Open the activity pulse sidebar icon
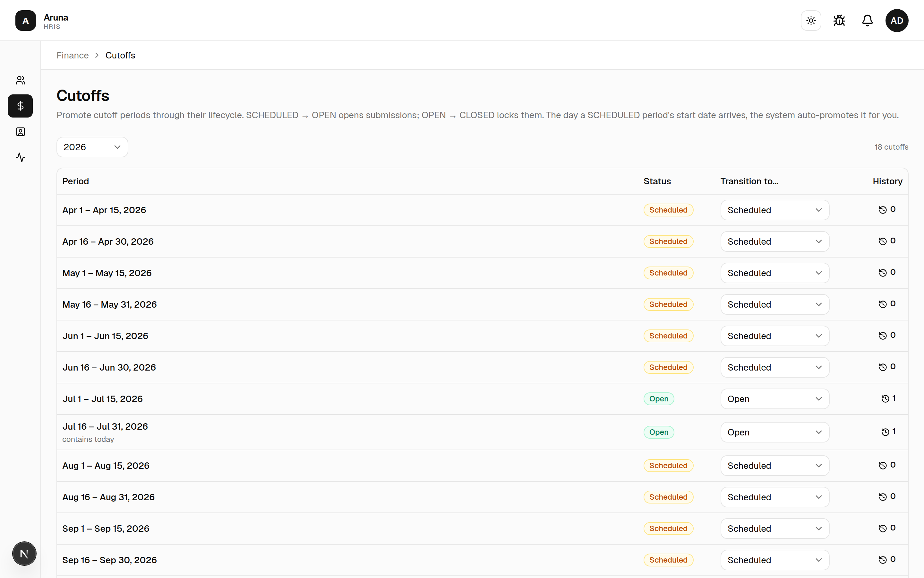 coord(20,157)
